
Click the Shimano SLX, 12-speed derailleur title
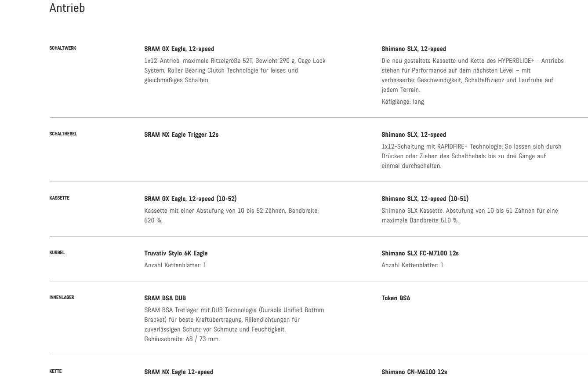click(414, 49)
